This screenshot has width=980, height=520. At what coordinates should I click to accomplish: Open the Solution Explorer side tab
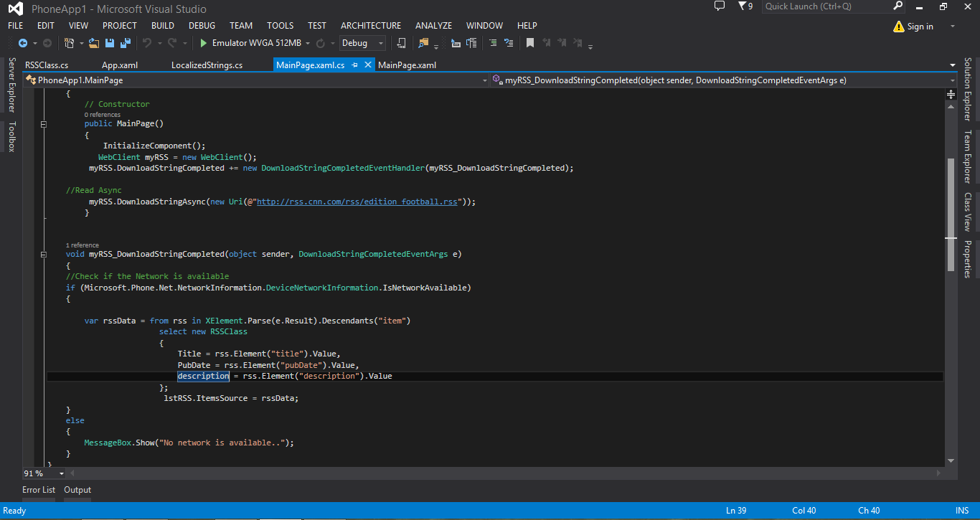967,89
